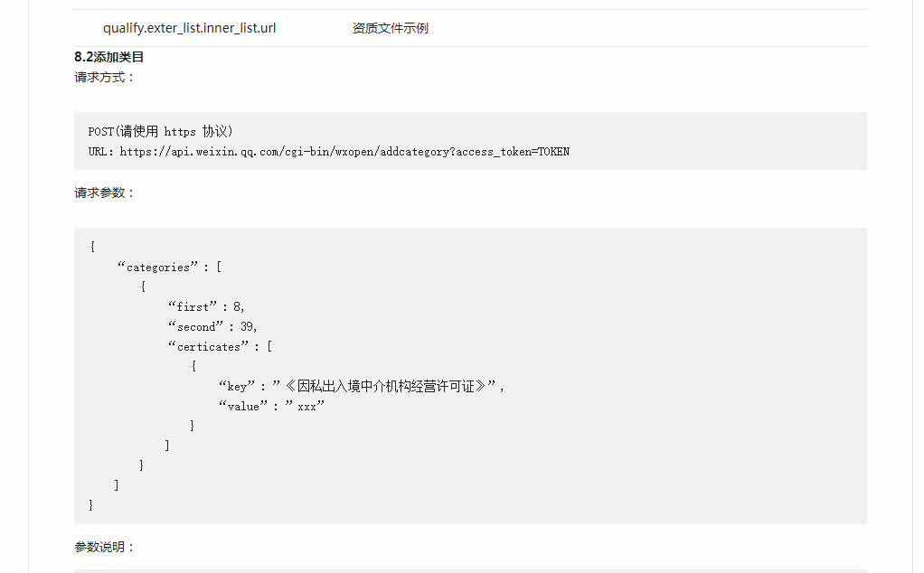Viewport: 924px width, 573px height.
Task: Click the "second" : 39 line
Action: [x=212, y=327]
